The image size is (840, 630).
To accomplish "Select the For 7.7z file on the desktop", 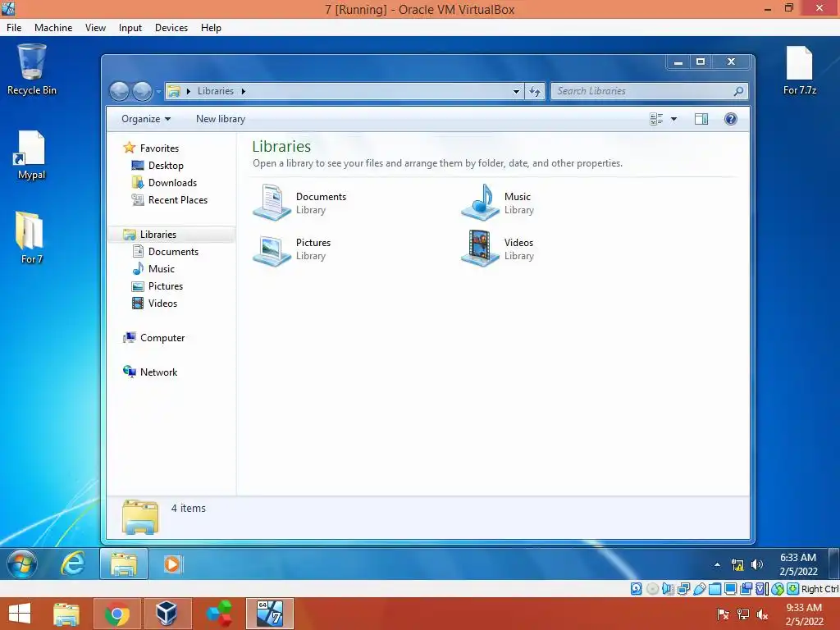I will pyautogui.click(x=799, y=70).
